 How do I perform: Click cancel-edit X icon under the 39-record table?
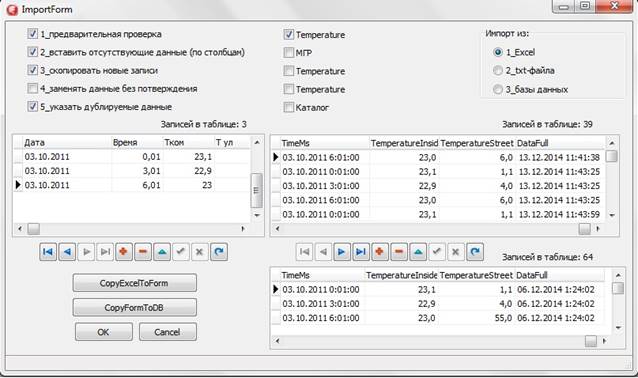pos(456,252)
